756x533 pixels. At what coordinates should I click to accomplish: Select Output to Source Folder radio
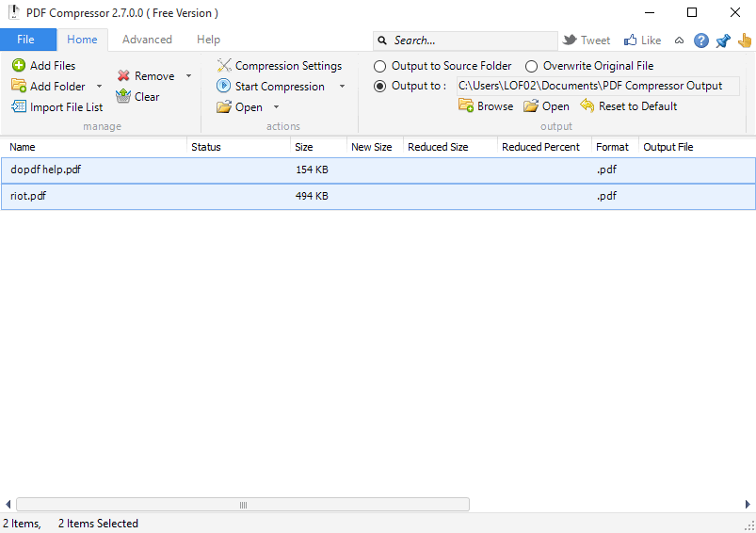tap(380, 66)
